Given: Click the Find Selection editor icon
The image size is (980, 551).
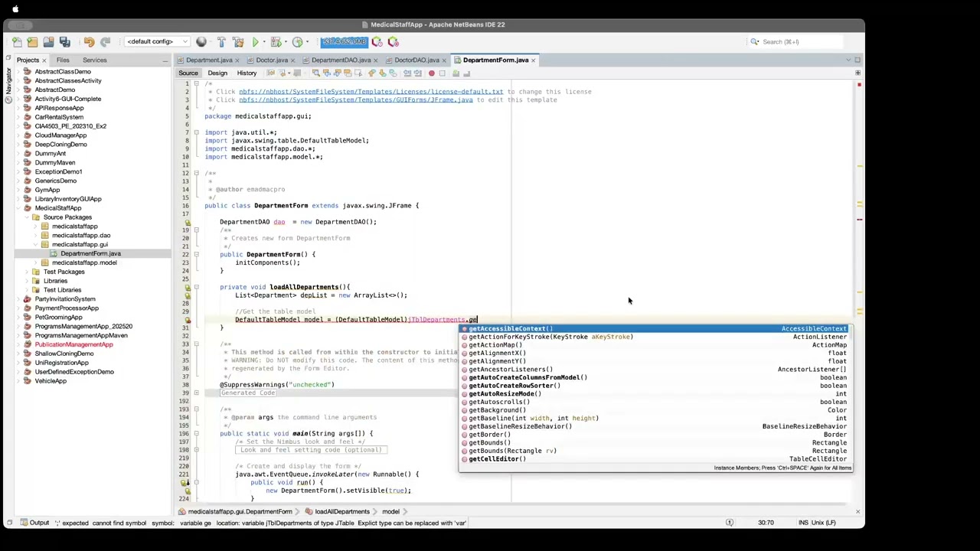Looking at the screenshot, I should pyautogui.click(x=315, y=73).
